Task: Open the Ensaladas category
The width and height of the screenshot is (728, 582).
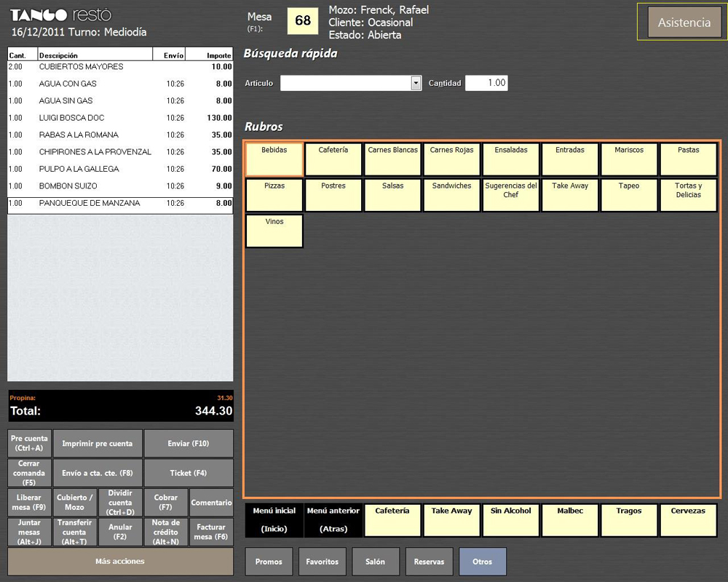Action: (511, 159)
